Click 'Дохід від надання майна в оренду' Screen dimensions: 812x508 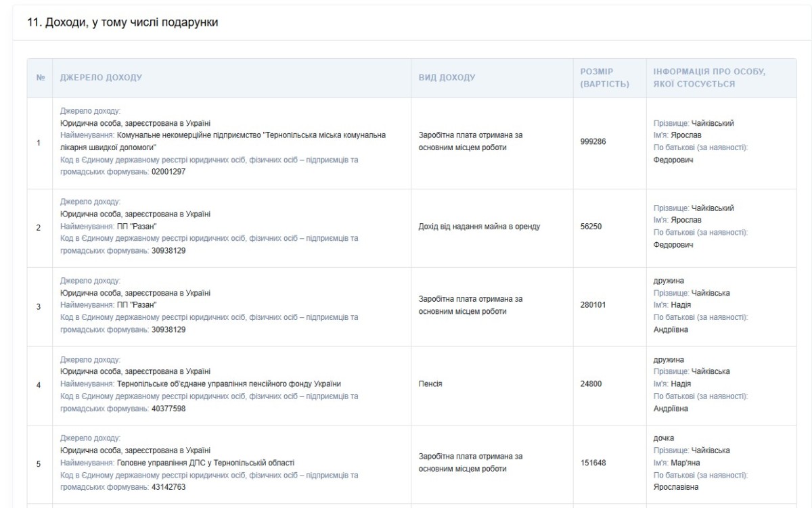[x=480, y=227]
